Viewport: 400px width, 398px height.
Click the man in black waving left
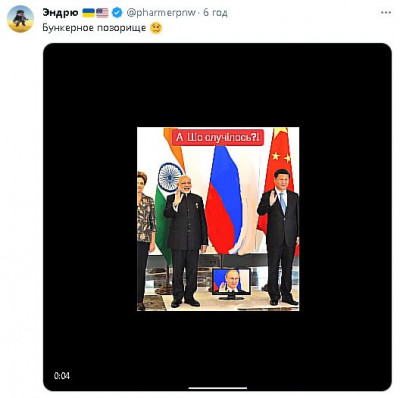point(185,241)
